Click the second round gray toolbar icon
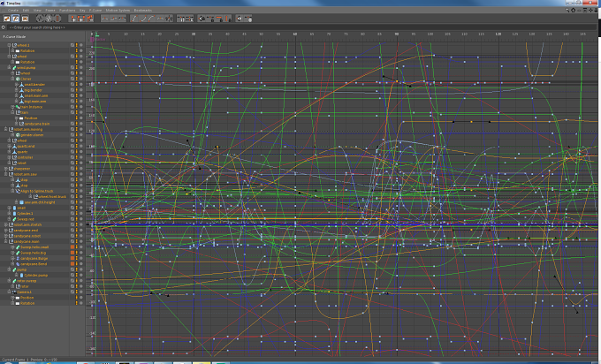Image resolution: width=601 pixels, height=364 pixels. [x=49, y=19]
